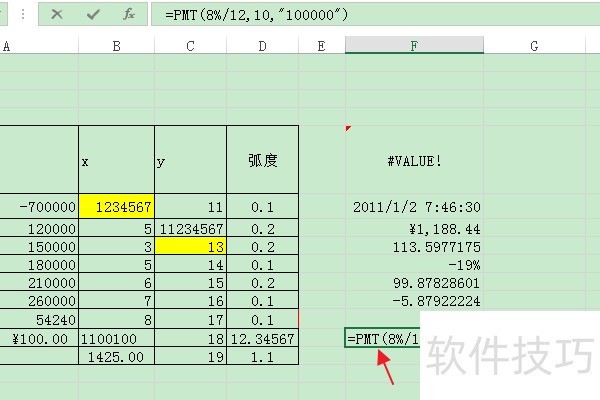Select column C cell containing 16
Screen dimensions: 600x400
click(x=190, y=300)
